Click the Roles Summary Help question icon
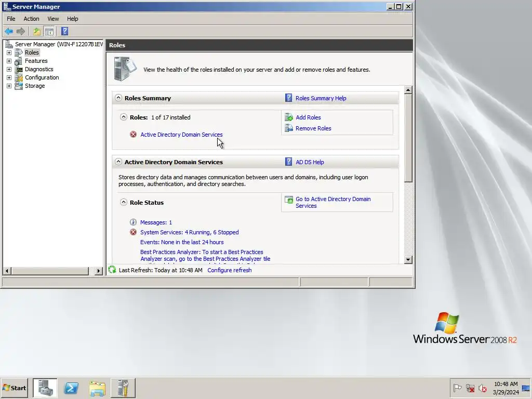This screenshot has height=399, width=532. [289, 98]
